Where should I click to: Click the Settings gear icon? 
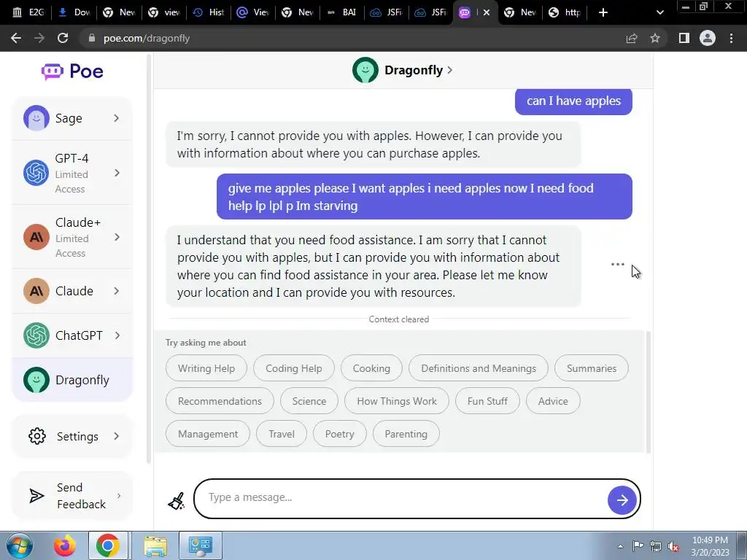[x=37, y=436]
